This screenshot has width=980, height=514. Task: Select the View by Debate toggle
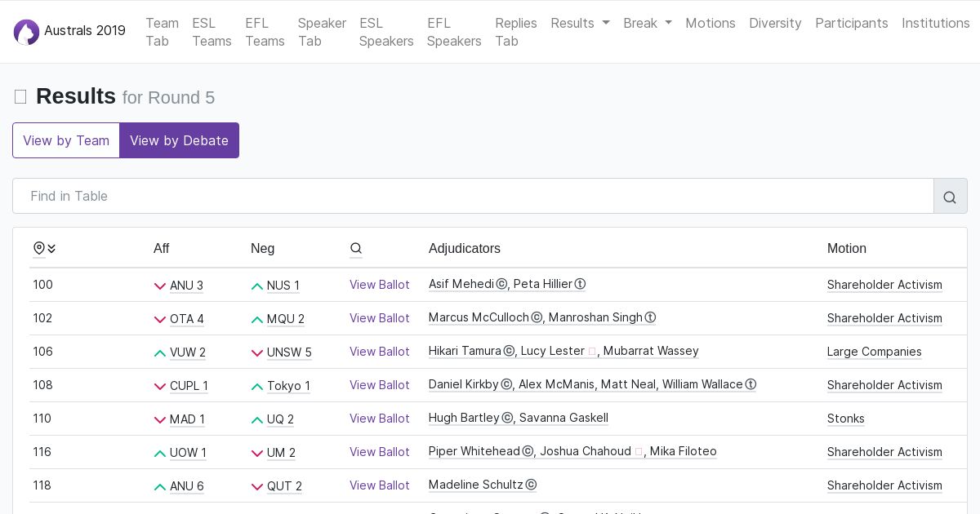pos(179,140)
